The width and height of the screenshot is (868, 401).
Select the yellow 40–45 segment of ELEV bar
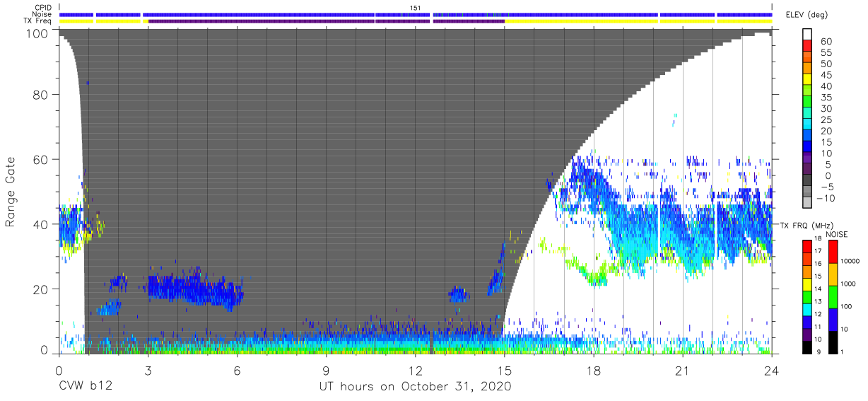point(808,80)
